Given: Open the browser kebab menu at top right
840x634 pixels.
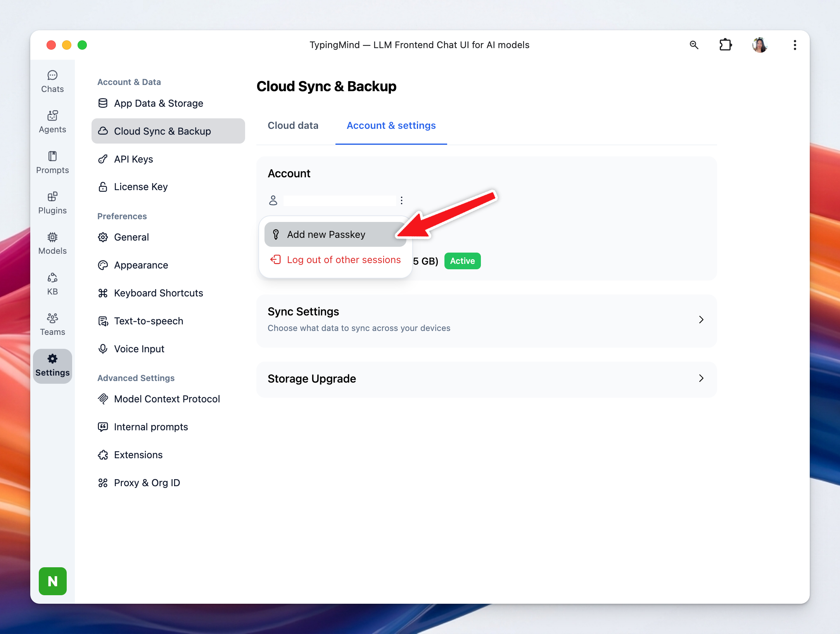Looking at the screenshot, I should tap(795, 45).
